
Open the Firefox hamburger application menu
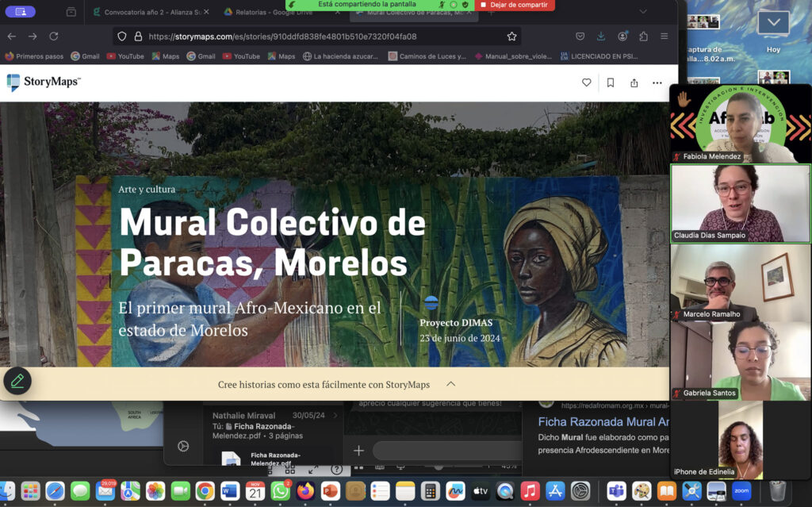[664, 36]
